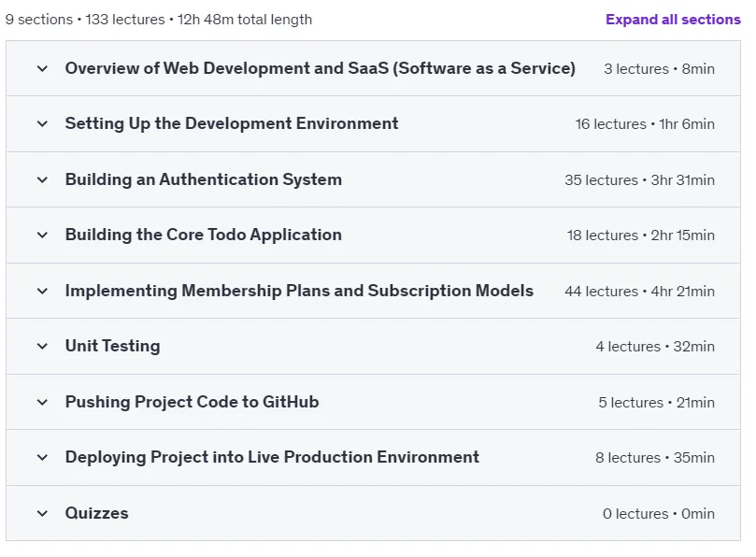The width and height of the screenshot is (756, 557).
Task: Click Expand all sections link
Action: [x=673, y=20]
